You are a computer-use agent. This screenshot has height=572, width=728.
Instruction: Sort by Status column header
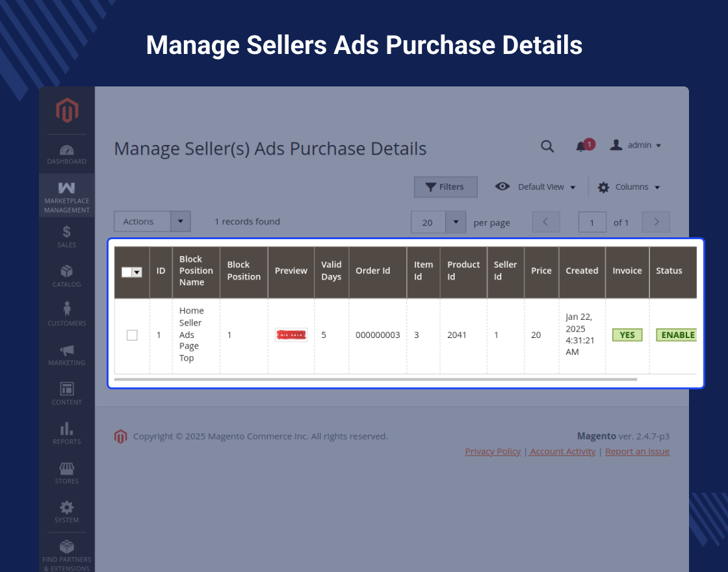[x=673, y=272]
